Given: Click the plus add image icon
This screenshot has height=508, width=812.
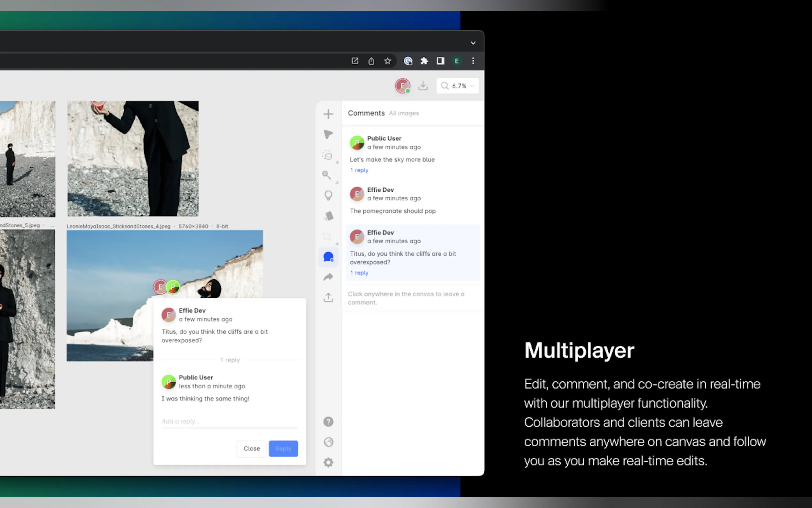Looking at the screenshot, I should (x=328, y=114).
